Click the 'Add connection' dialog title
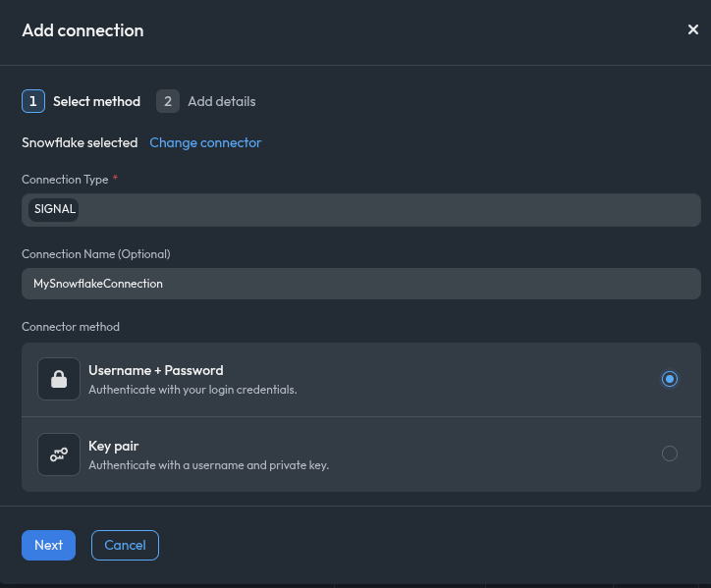711x588 pixels. [x=82, y=30]
